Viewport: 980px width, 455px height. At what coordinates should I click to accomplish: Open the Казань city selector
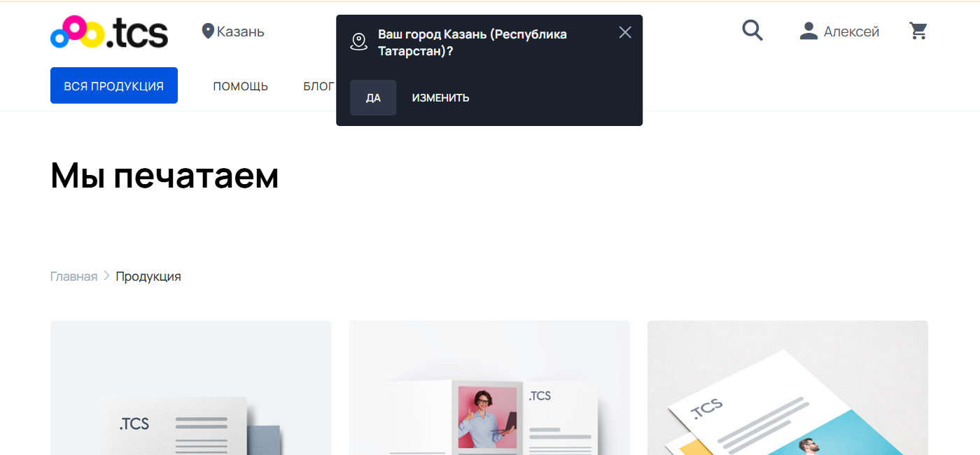tap(233, 31)
